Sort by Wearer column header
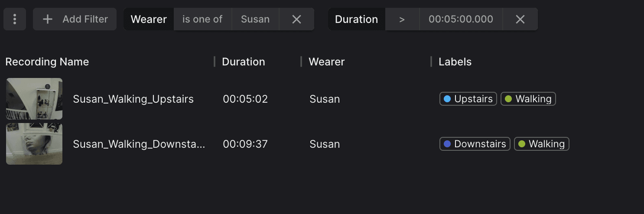The height and width of the screenshot is (214, 644). coord(326,62)
